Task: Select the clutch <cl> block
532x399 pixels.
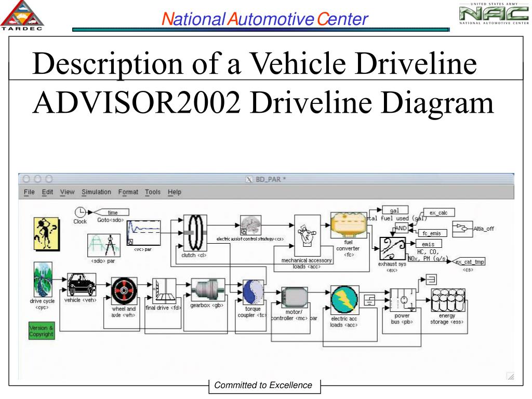Action: click(x=195, y=233)
